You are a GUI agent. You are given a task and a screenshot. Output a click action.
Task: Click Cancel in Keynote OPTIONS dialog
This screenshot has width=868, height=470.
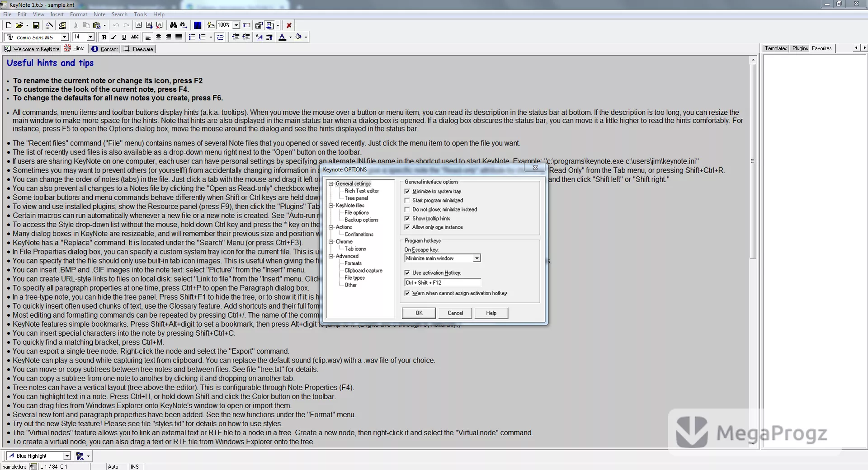pyautogui.click(x=455, y=313)
